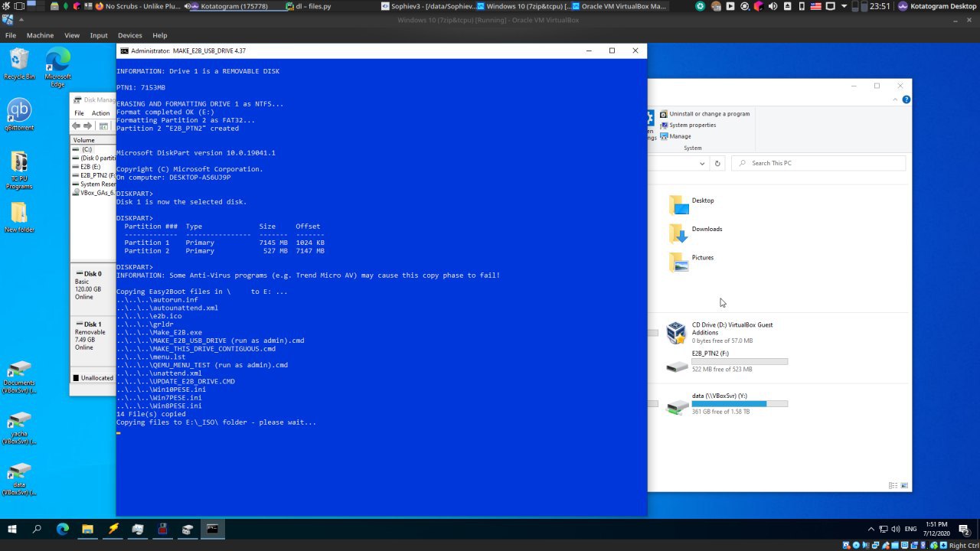Open VirtualBox File menu

coord(11,35)
